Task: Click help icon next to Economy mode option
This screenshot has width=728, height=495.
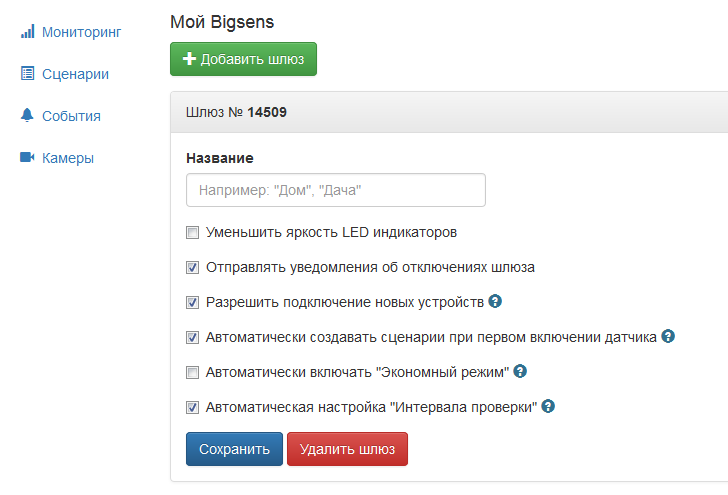Action: (521, 372)
